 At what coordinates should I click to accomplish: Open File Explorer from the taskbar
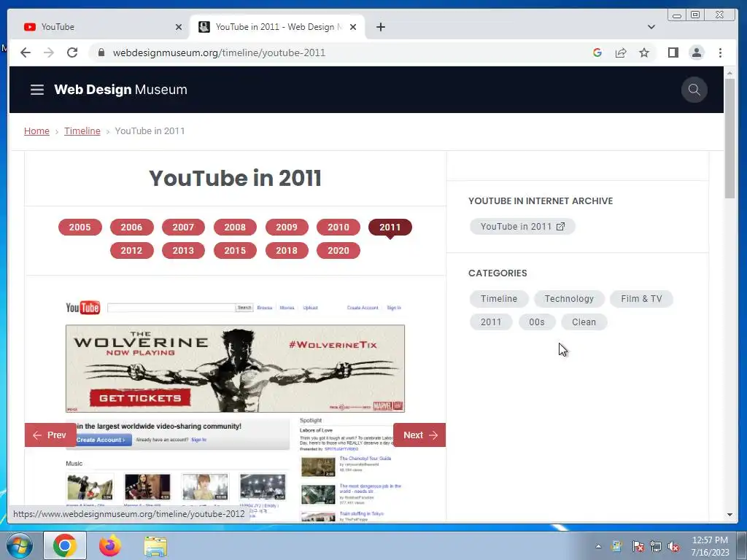point(156,545)
